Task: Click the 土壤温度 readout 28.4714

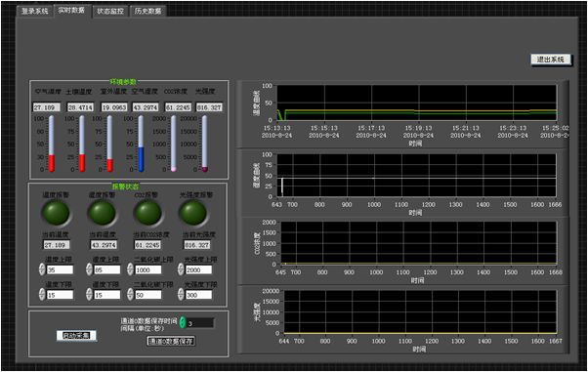Action: [x=80, y=107]
